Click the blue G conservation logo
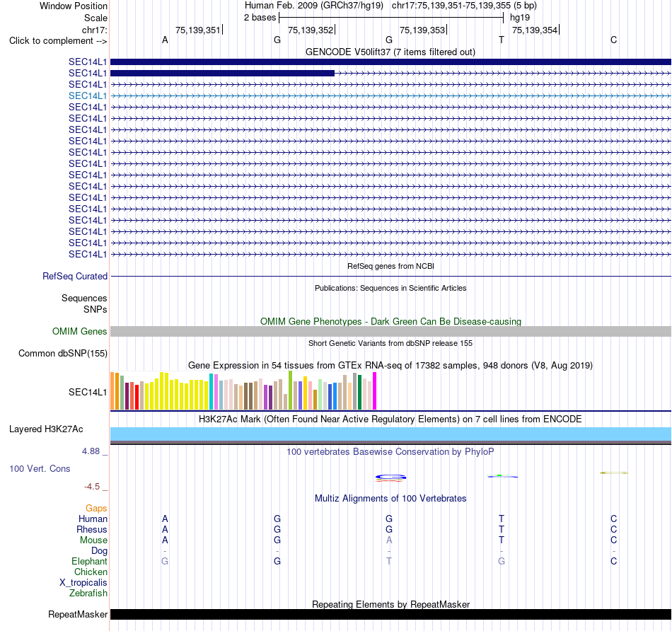Viewport: 672px width, 631px height. 390,477
